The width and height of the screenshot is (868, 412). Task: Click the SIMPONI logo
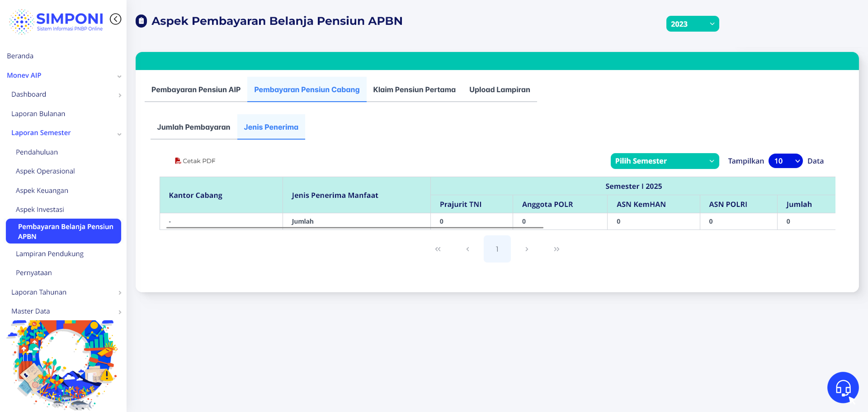(56, 22)
